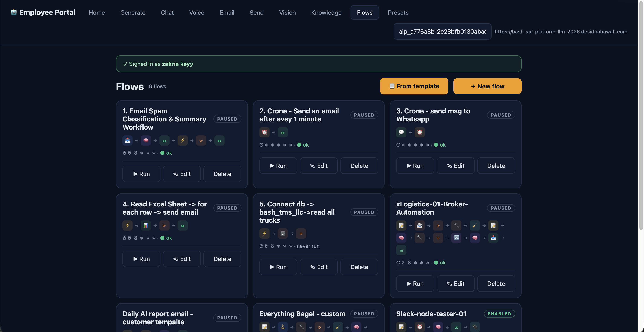
Task: Toggle PAUSED badge on Crone Whatsapp flow
Action: pos(501,115)
